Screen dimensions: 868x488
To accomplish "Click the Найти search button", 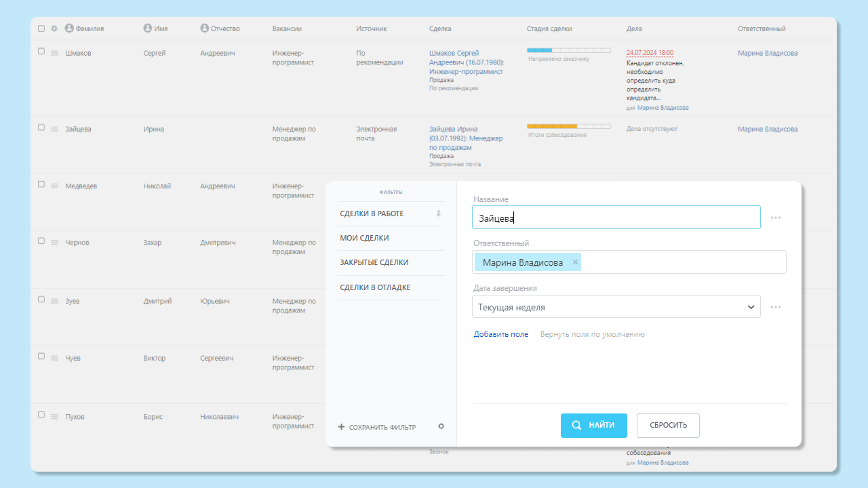I will (594, 426).
